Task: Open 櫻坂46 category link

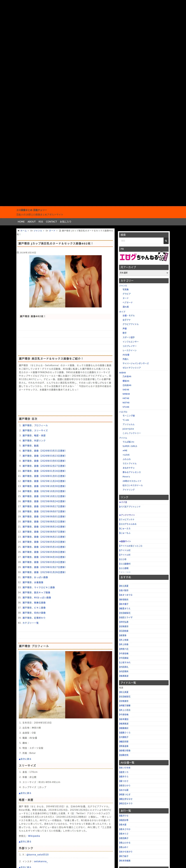Action: coord(126,381)
